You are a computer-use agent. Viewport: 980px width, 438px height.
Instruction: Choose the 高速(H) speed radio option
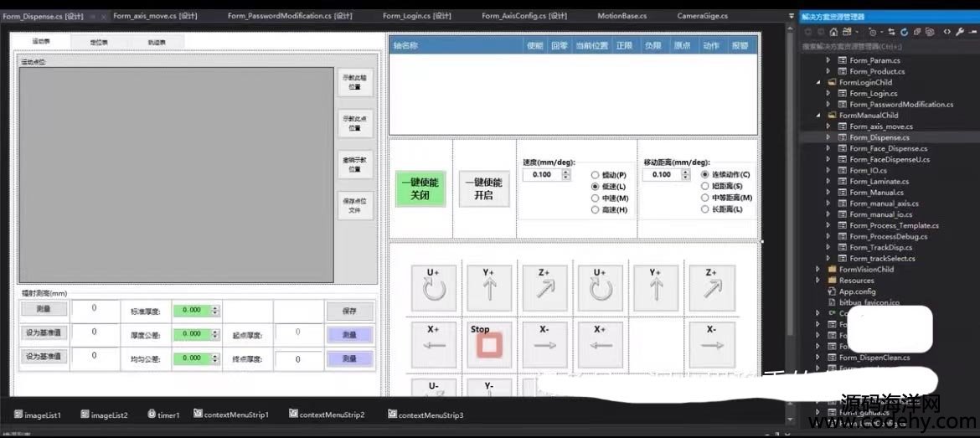(x=595, y=209)
